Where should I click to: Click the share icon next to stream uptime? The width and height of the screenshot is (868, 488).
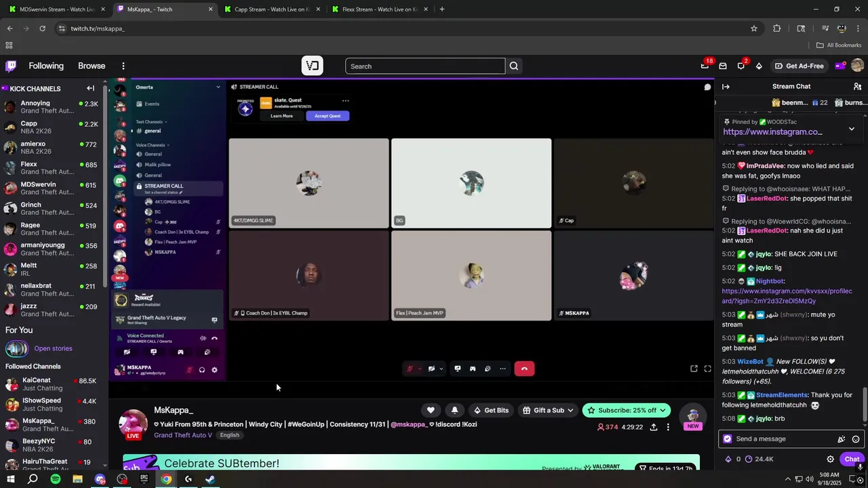tap(653, 427)
